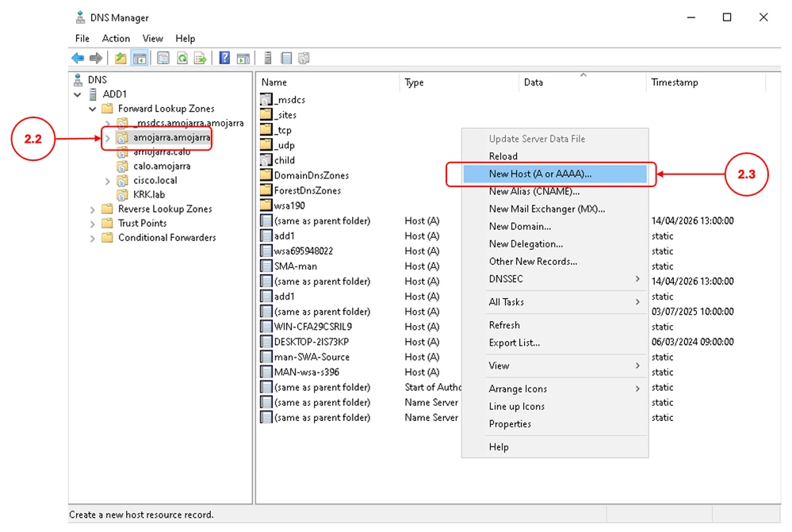Sort by the Timestamp column header
The image size is (792, 532).
(x=706, y=82)
